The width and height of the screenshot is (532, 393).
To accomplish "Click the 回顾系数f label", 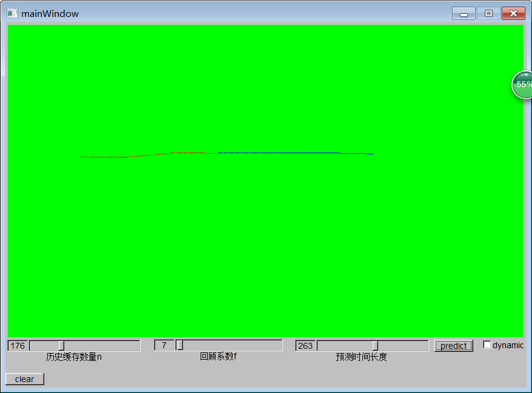I will pyautogui.click(x=218, y=357).
